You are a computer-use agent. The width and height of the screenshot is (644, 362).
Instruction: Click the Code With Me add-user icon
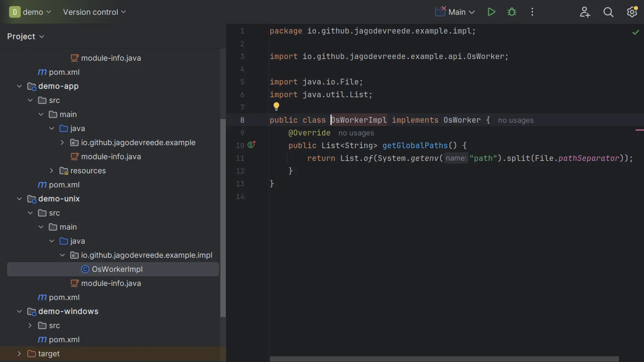(585, 12)
